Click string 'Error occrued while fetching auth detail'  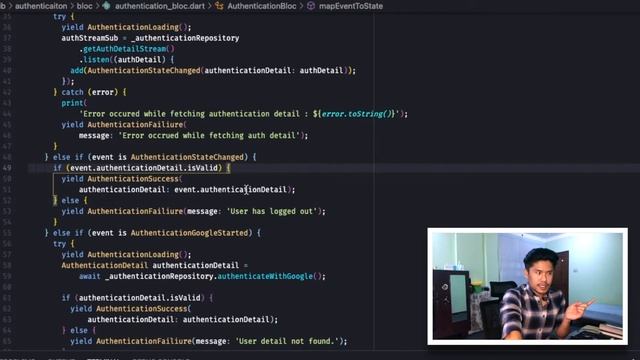point(209,136)
